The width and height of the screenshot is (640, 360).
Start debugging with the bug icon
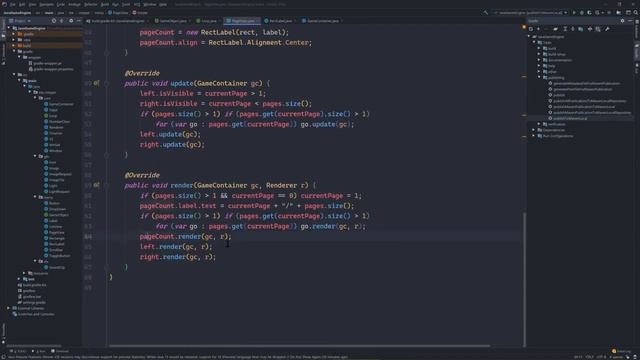coord(582,13)
